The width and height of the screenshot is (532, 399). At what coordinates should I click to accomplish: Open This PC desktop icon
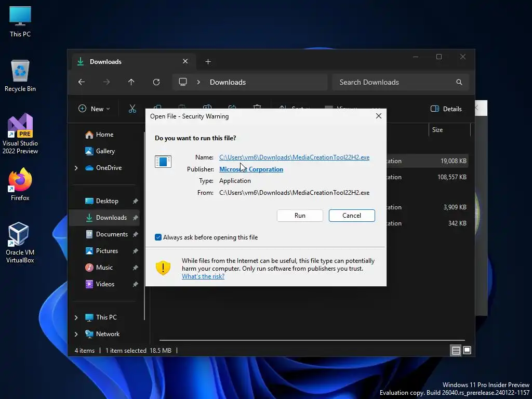click(20, 22)
